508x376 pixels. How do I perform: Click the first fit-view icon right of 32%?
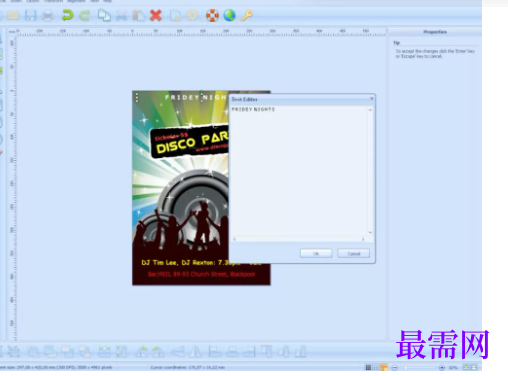pos(466,367)
